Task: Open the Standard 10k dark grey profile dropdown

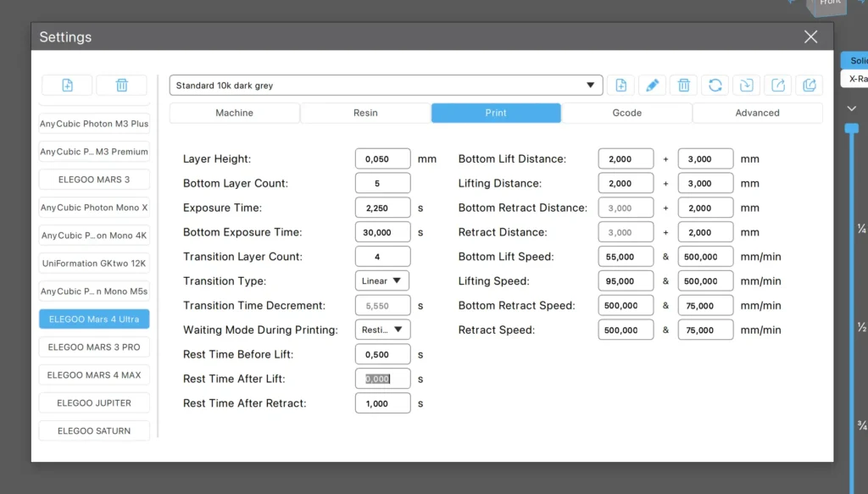Action: [386, 86]
